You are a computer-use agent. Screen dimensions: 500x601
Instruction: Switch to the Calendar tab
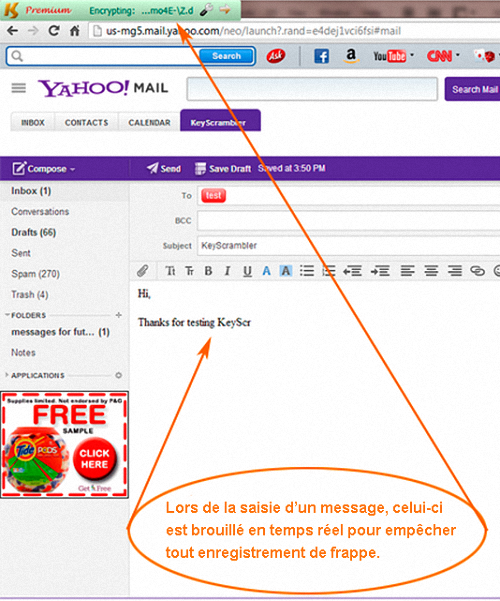click(x=149, y=122)
